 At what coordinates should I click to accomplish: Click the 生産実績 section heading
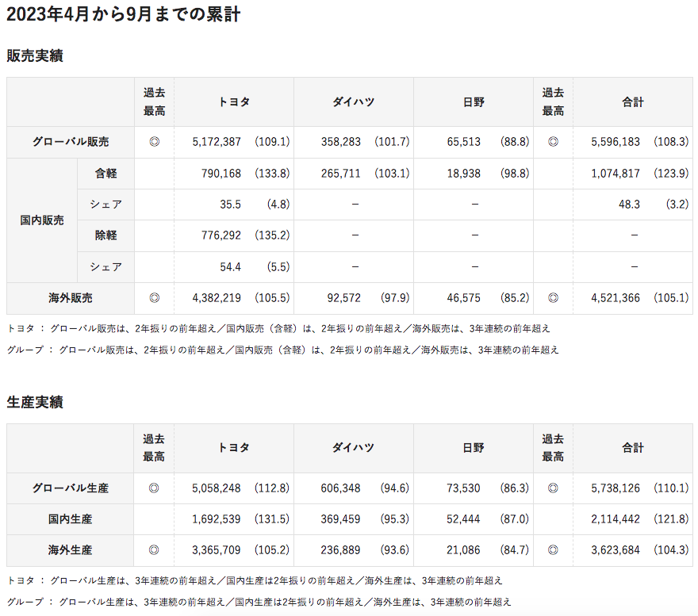[35, 403]
